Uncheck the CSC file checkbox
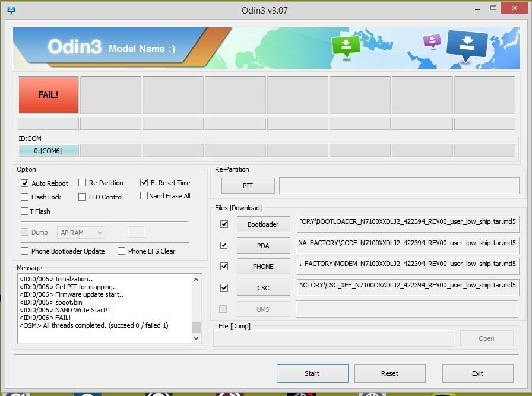The height and width of the screenshot is (396, 532). [224, 287]
